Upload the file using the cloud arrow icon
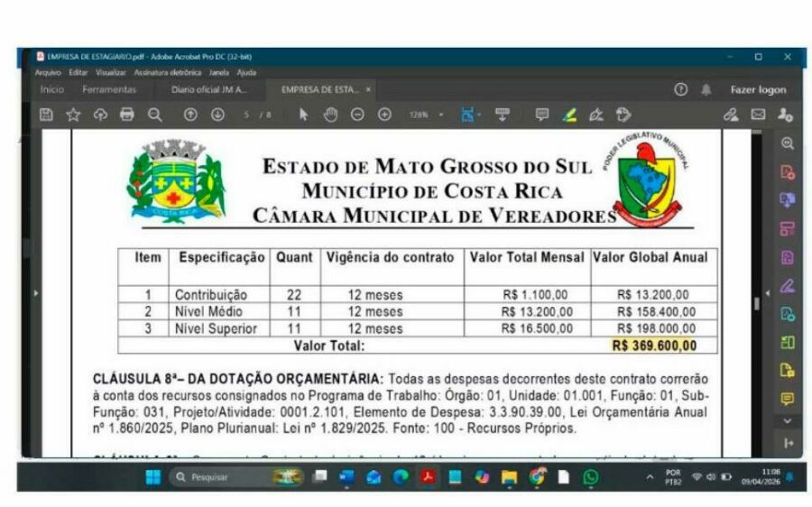Image resolution: width=812 pixels, height=507 pixels. [x=100, y=115]
